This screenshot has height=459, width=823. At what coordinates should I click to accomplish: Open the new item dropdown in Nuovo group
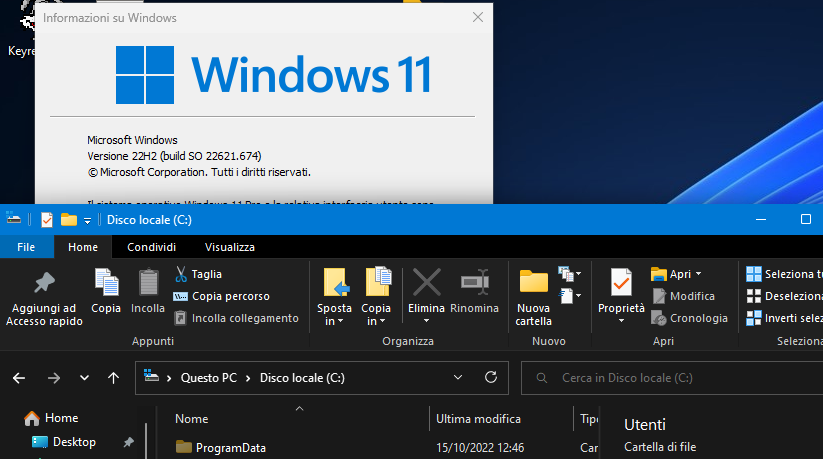(569, 274)
